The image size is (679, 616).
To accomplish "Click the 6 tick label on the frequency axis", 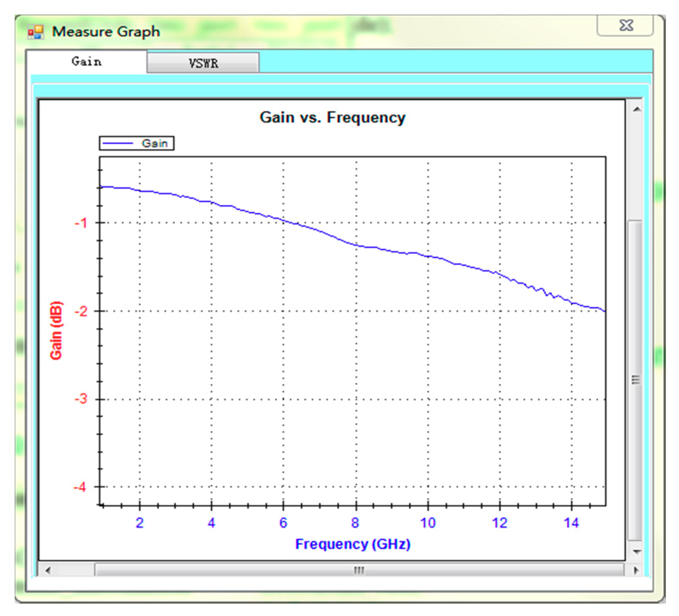I will point(283,523).
